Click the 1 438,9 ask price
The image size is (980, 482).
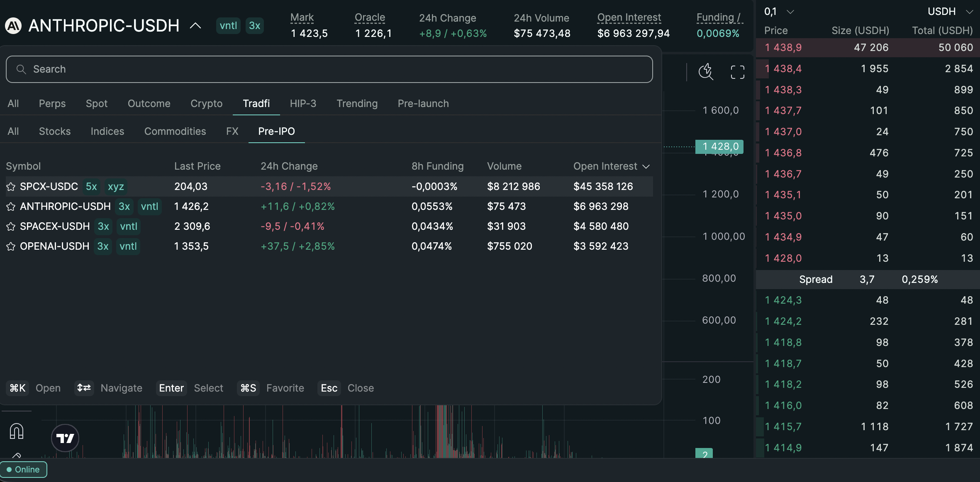(x=783, y=48)
